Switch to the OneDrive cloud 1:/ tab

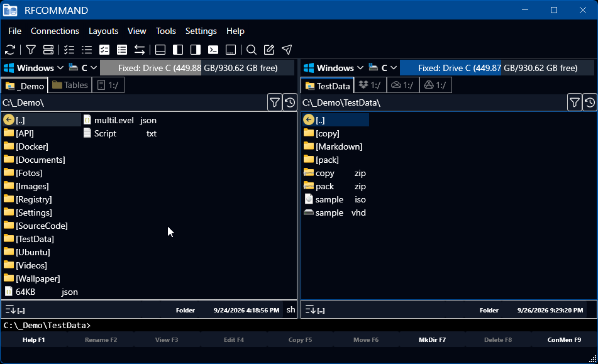pyautogui.click(x=402, y=85)
